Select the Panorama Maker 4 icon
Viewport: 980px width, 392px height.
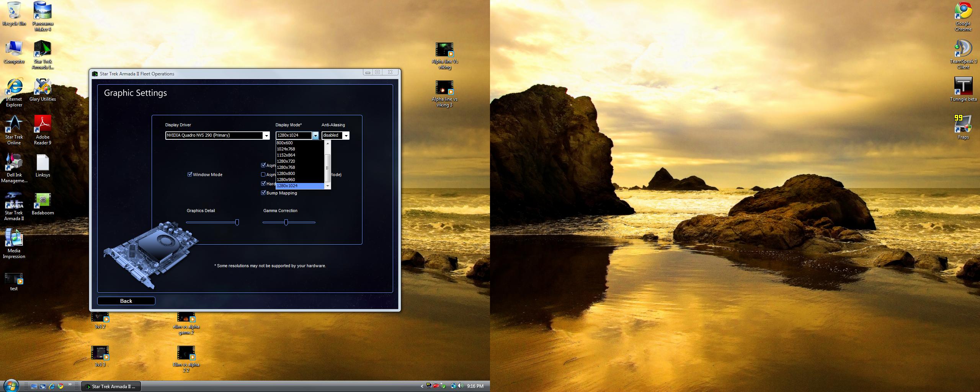pos(42,15)
